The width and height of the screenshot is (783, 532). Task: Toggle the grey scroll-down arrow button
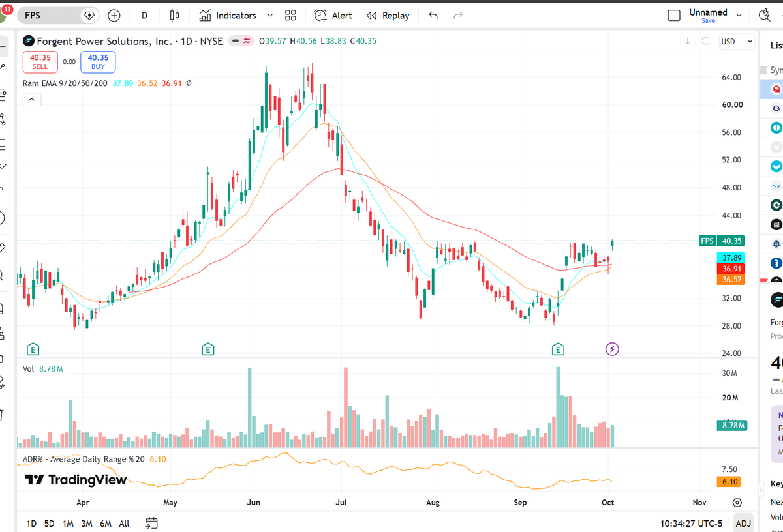[688, 41]
